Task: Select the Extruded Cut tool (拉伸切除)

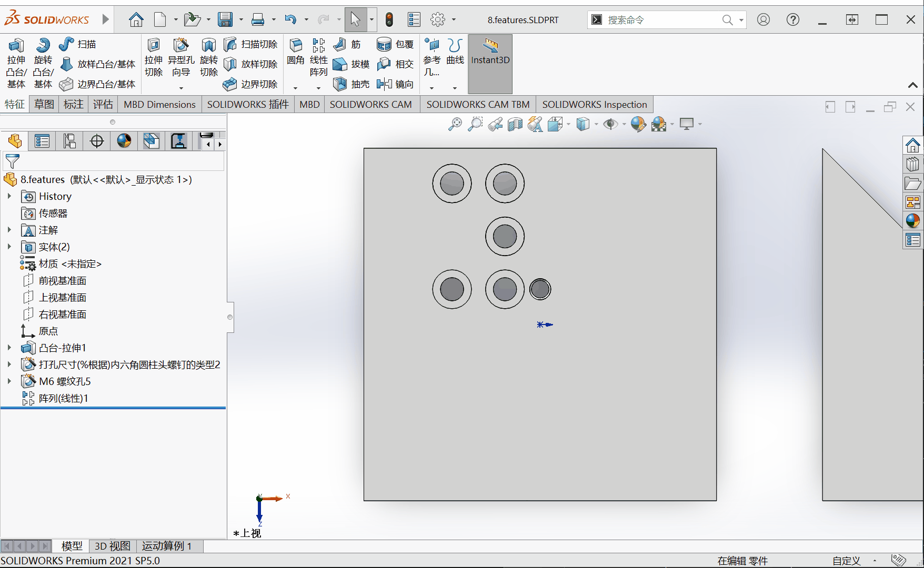Action: tap(154, 58)
